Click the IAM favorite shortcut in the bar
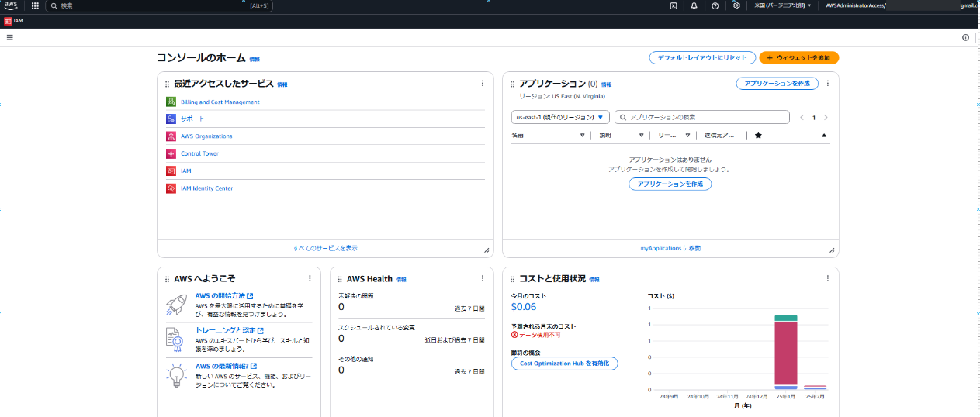The image size is (980, 417). coord(13,21)
